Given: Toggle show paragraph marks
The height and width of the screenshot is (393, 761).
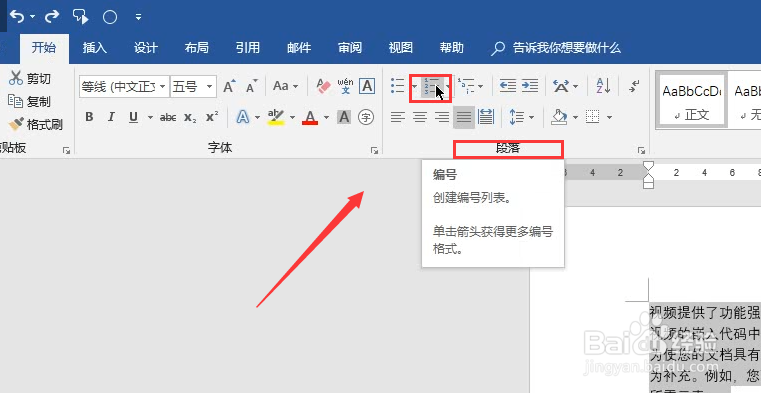Looking at the screenshot, I should [633, 86].
